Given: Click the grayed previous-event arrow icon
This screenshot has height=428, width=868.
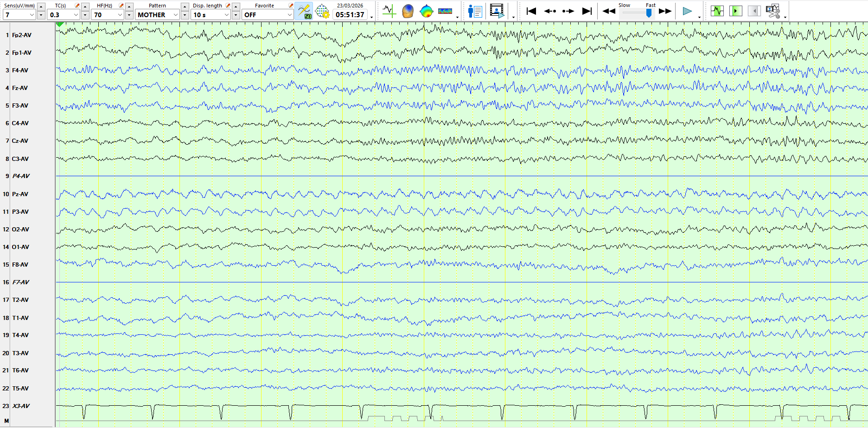Looking at the screenshot, I should [x=754, y=11].
